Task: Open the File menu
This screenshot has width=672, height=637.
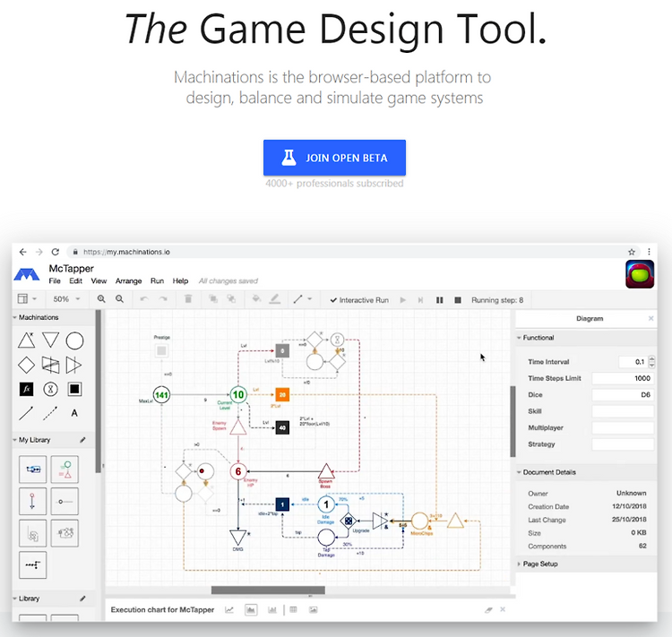Action: (55, 281)
